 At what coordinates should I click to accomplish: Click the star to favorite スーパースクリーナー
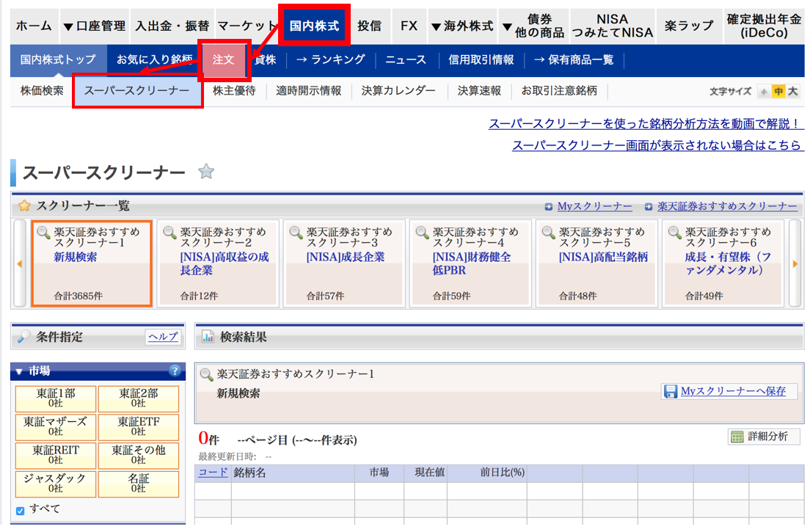point(206,171)
